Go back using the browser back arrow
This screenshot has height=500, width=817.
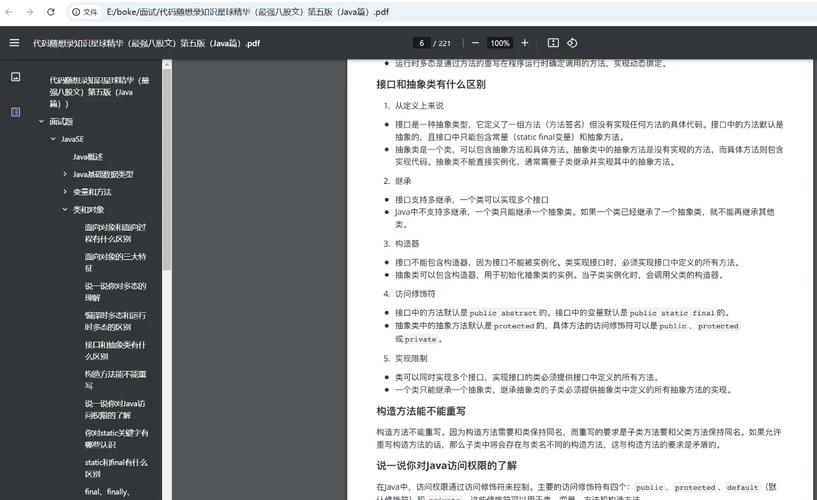click(x=9, y=11)
